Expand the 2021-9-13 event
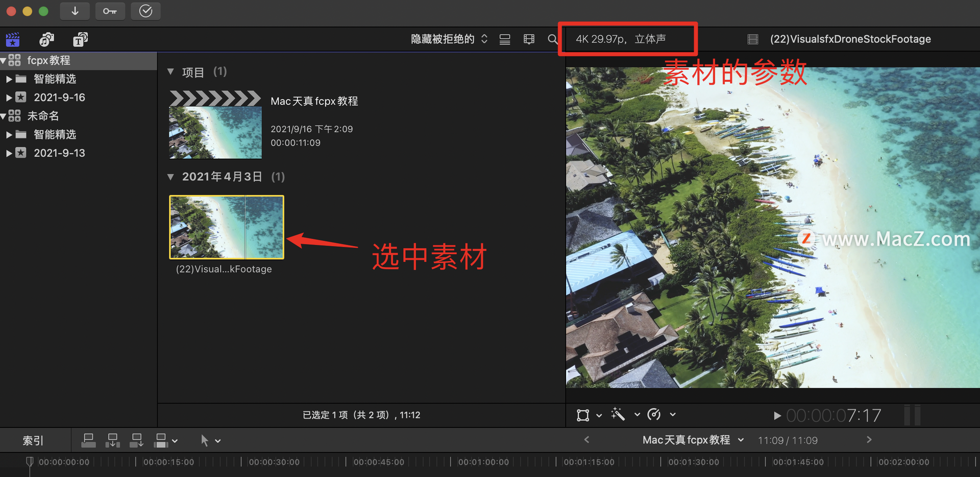Image resolution: width=980 pixels, height=477 pixels. point(9,153)
